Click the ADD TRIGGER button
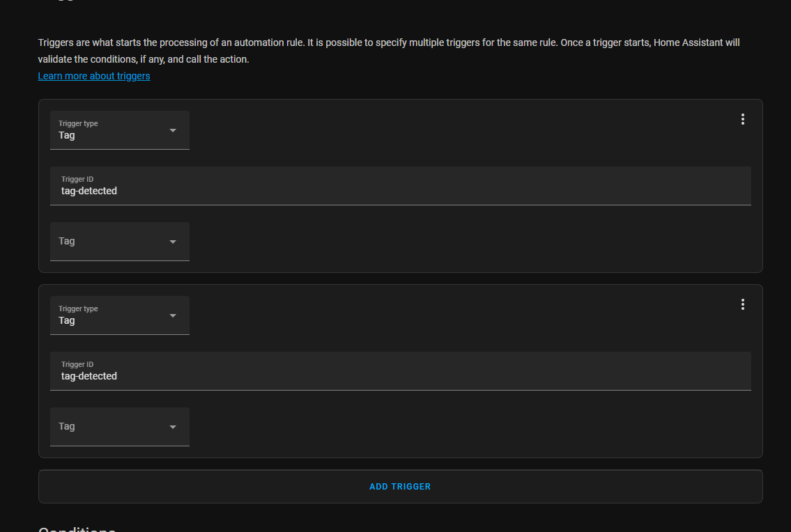791x532 pixels. pyautogui.click(x=400, y=486)
